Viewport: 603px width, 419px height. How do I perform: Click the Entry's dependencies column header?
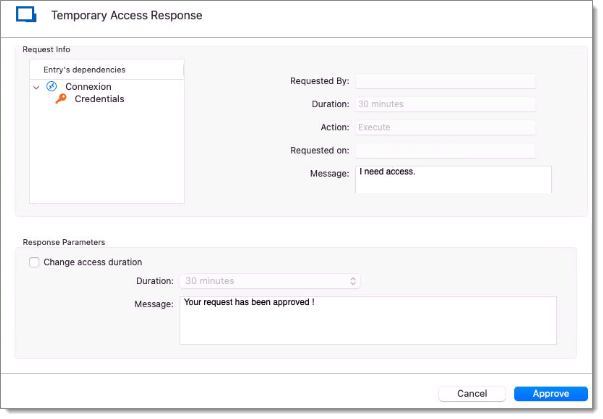107,70
